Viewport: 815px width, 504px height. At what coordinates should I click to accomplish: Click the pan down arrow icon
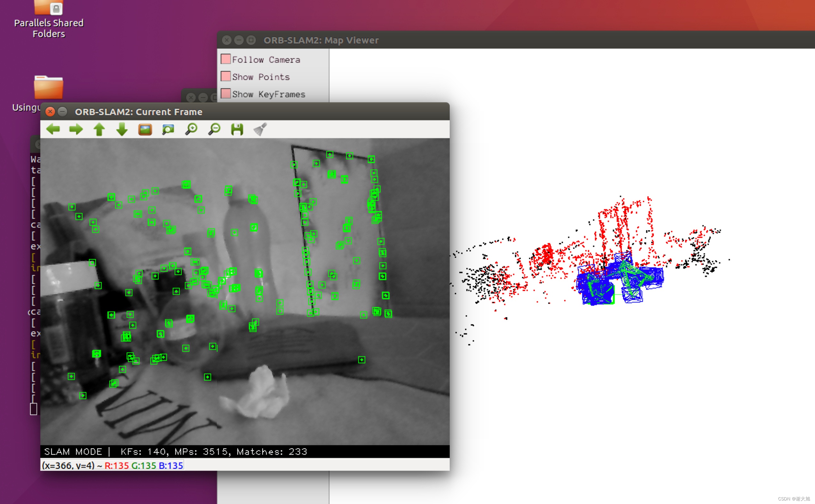[122, 129]
